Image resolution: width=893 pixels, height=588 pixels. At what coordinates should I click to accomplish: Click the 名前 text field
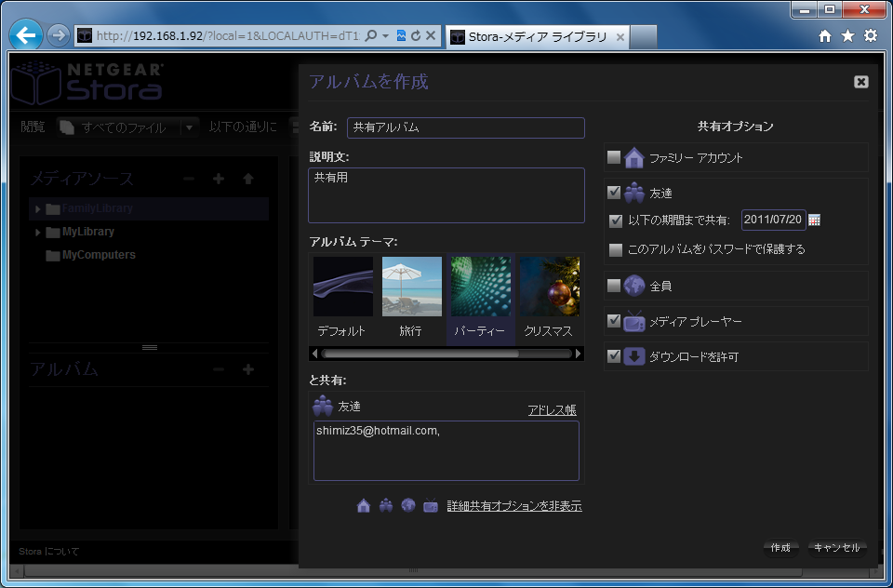click(x=465, y=127)
